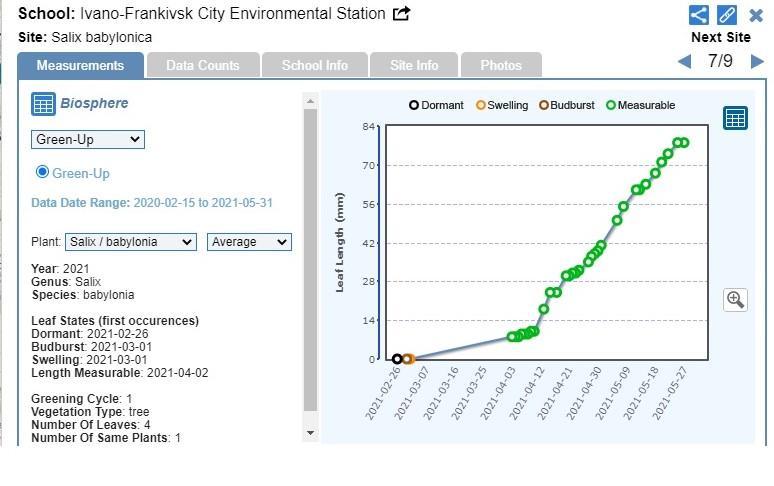Click the magnifier zoom icon
Image resolution: width=774 pixels, height=486 pixels.
(736, 299)
